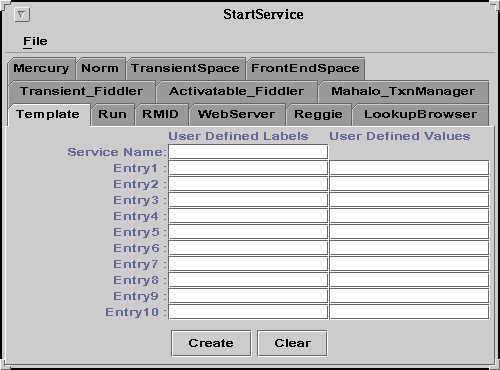Switch to the WebServer tab
500x370 pixels.
point(237,115)
